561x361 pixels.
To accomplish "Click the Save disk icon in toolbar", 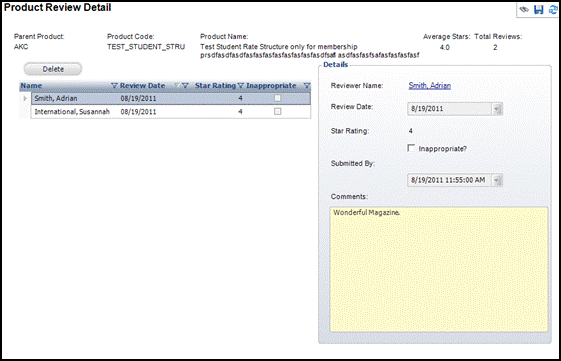I will 538,9.
